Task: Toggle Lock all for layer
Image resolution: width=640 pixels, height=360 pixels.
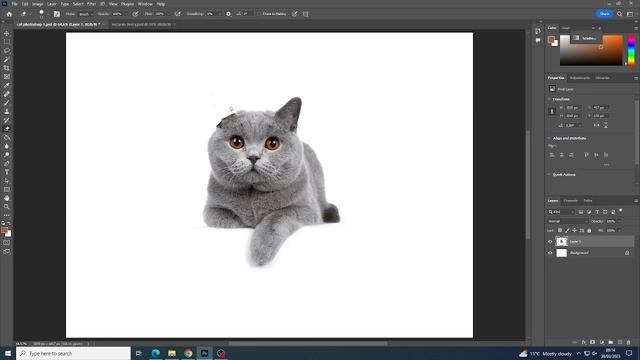Action: point(589,231)
